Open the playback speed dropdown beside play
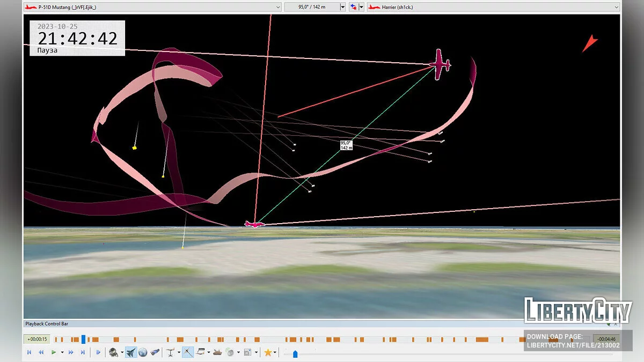This screenshot has height=362, width=644. coord(62,352)
